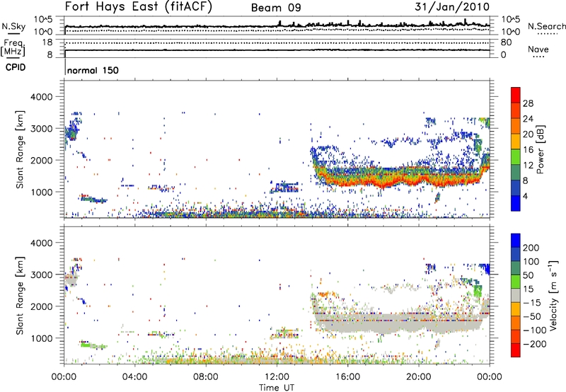Click the '16' tick on Power scale
This screenshot has width=566, height=392.
(x=528, y=150)
